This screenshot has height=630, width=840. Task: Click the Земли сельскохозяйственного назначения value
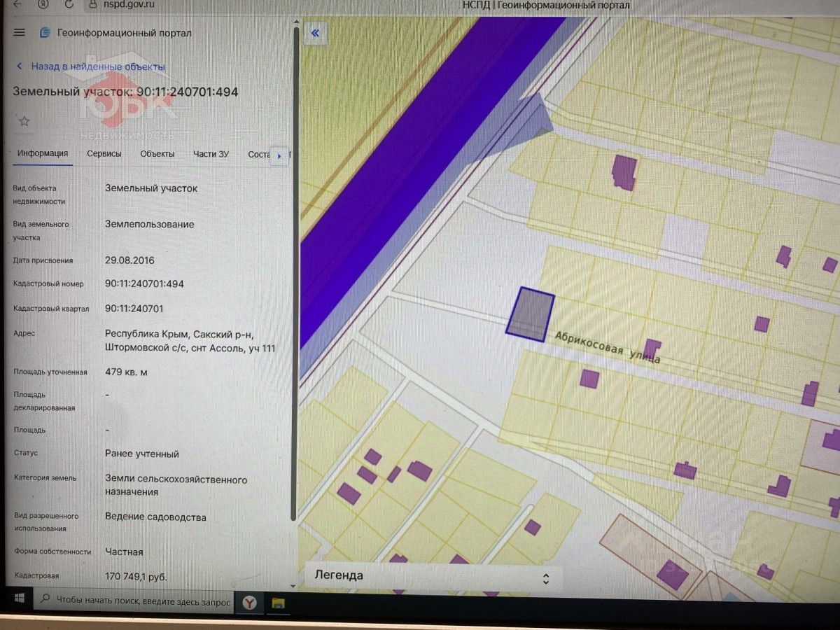[176, 486]
